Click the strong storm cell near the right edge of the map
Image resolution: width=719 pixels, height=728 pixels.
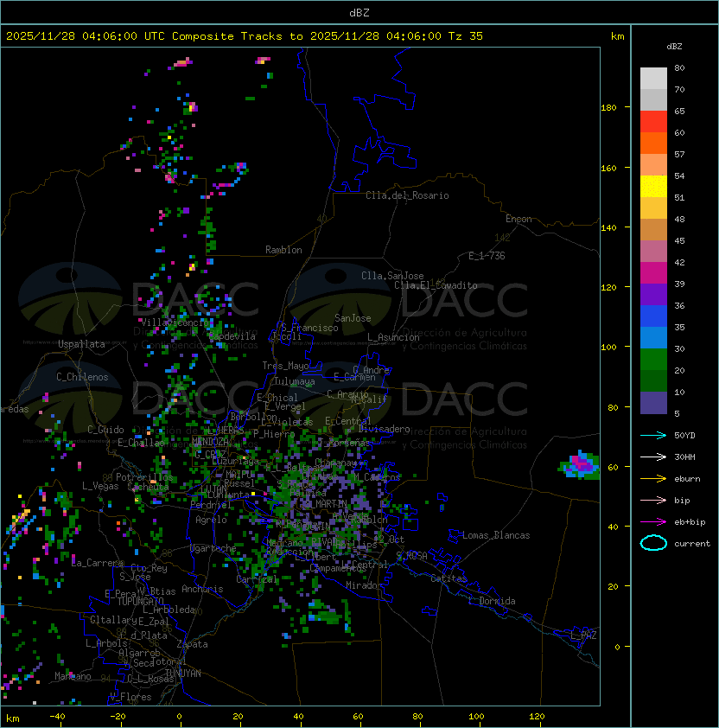(x=579, y=465)
